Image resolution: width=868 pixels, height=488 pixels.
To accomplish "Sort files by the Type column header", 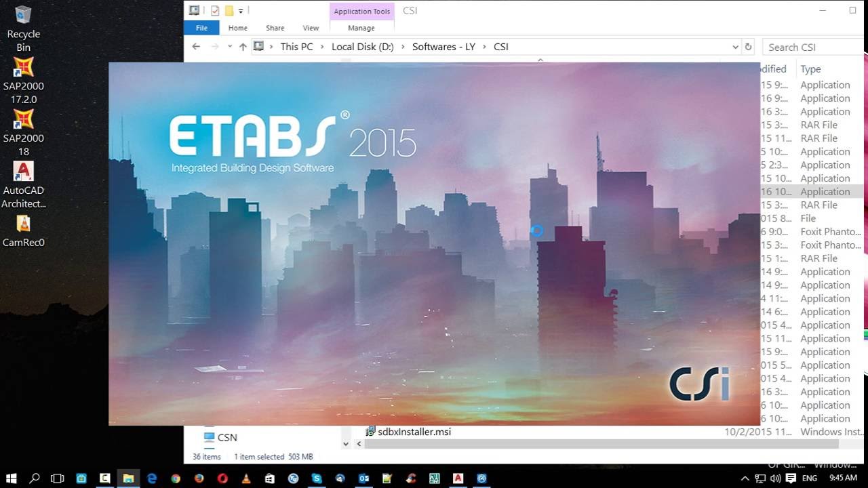I will pyautogui.click(x=810, y=68).
